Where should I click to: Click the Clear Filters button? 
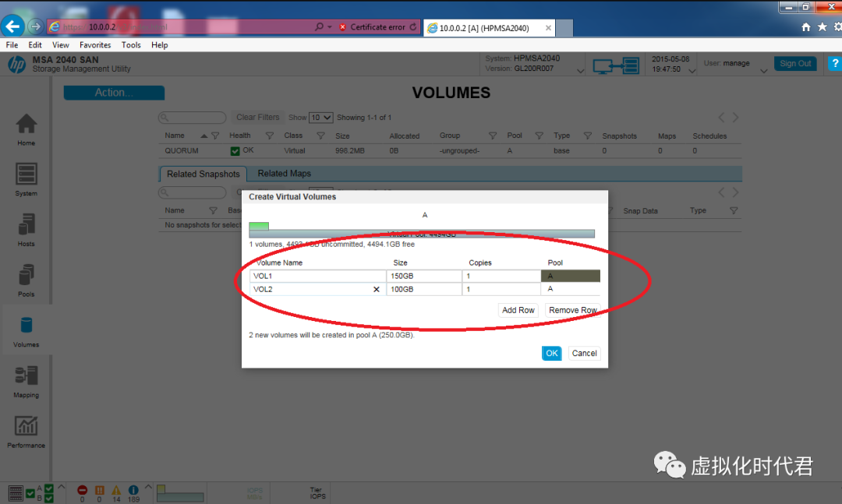[258, 117]
